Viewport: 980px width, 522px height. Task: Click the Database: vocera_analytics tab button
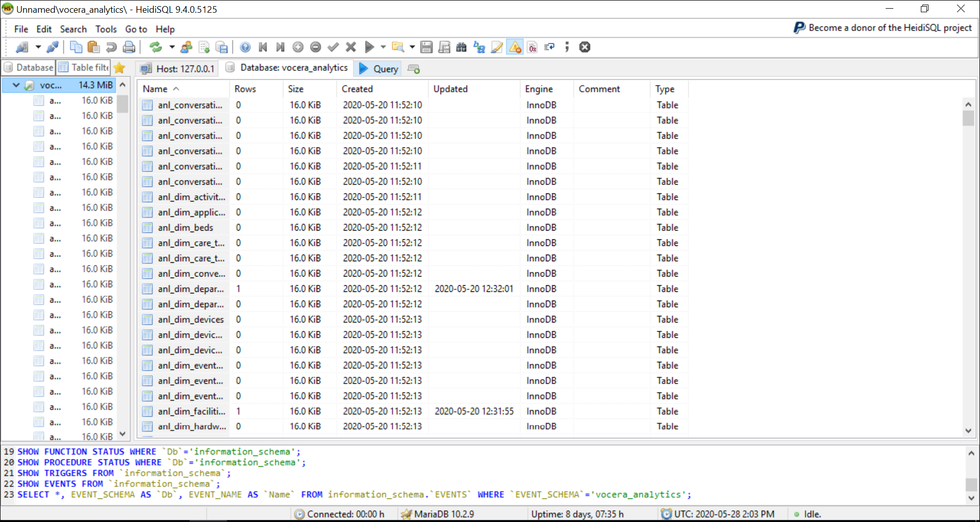click(x=287, y=68)
